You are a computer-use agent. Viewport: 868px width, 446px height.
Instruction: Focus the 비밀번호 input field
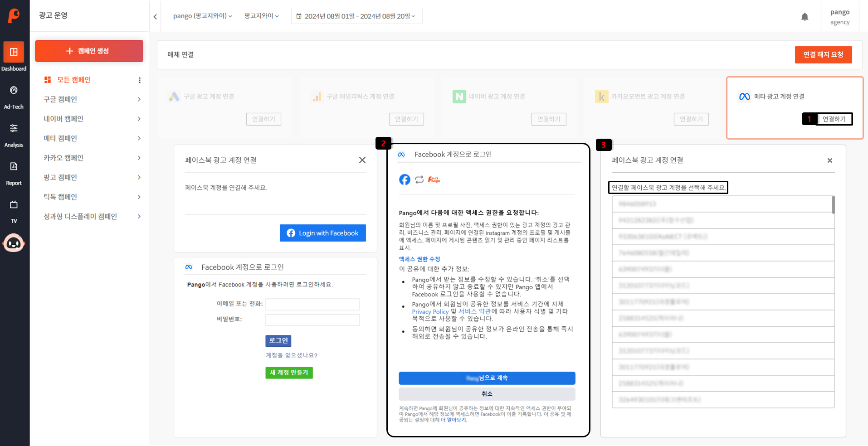click(312, 320)
